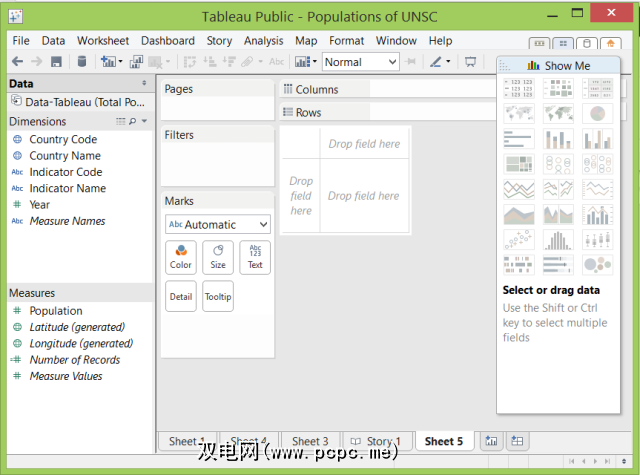The height and width of the screenshot is (475, 640).
Task: Select scatter plot in Show Me
Action: pos(519,240)
